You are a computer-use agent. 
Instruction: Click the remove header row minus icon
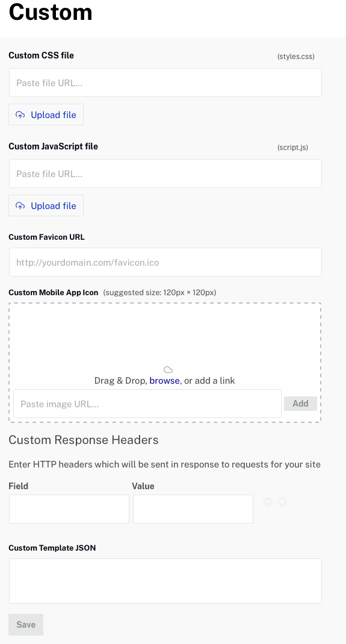pyautogui.click(x=268, y=501)
